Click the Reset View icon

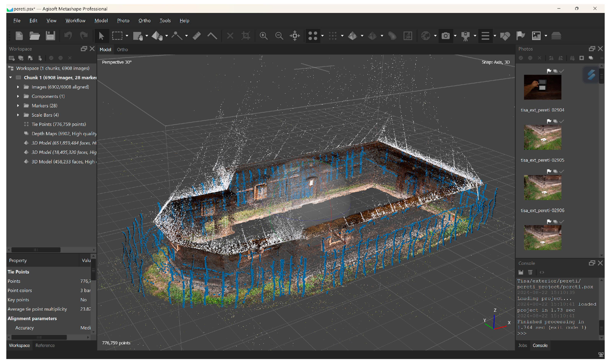295,36
